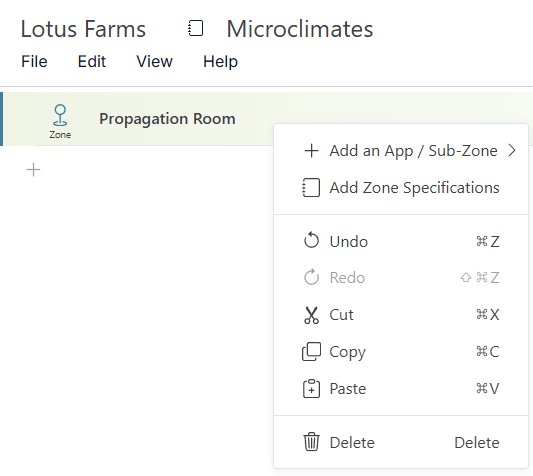The image size is (533, 476).
Task: Choose Add an App / Sub-Zone
Action: pos(401,151)
